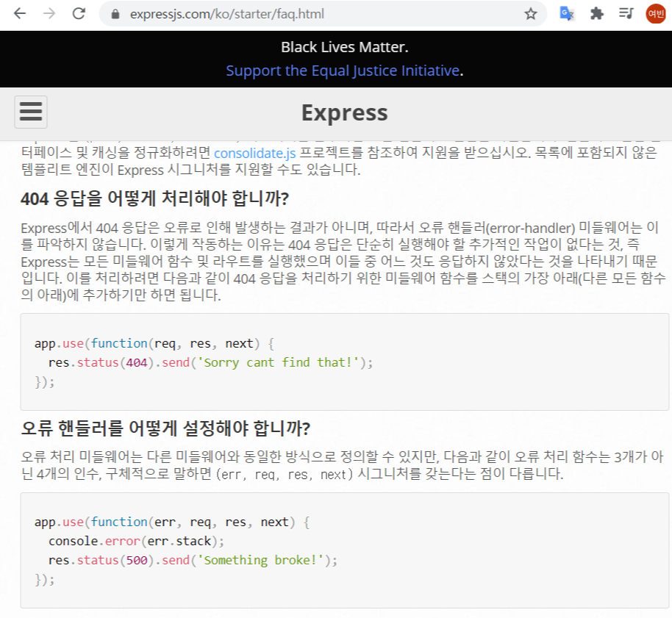This screenshot has width=672, height=618.
Task: Click the Black Lives Matter banner text
Action: click(x=345, y=47)
